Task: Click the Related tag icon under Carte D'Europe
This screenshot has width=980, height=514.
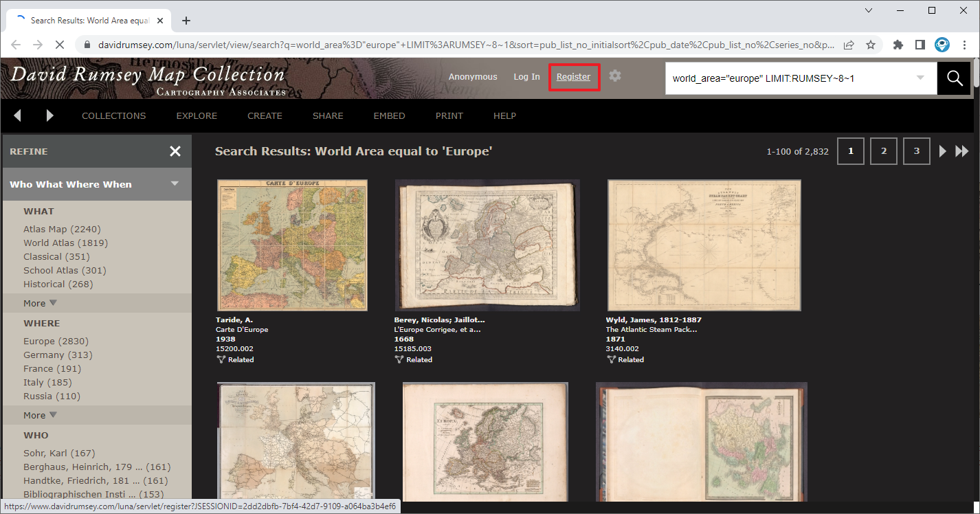Action: coord(222,359)
